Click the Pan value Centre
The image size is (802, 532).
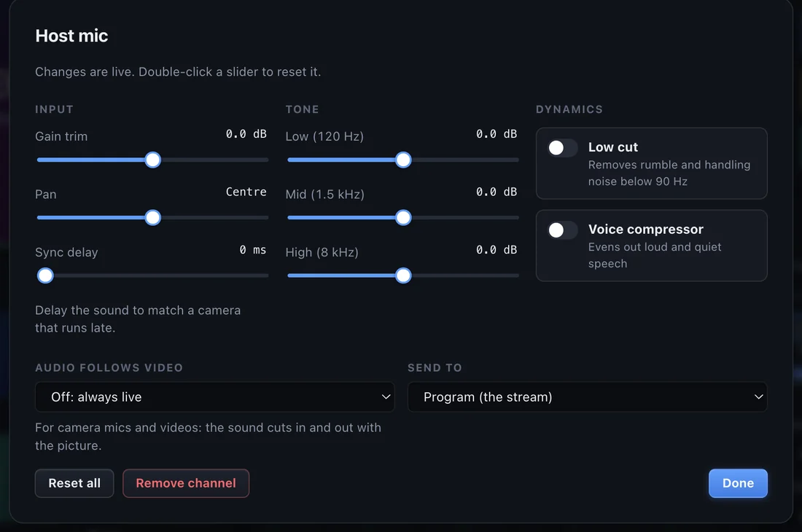click(246, 192)
